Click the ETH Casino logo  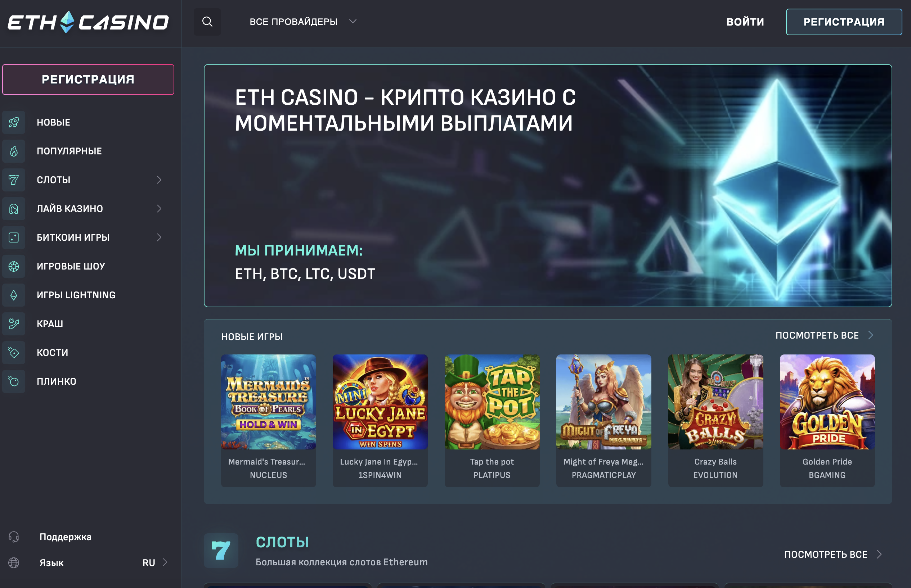pyautogui.click(x=88, y=22)
